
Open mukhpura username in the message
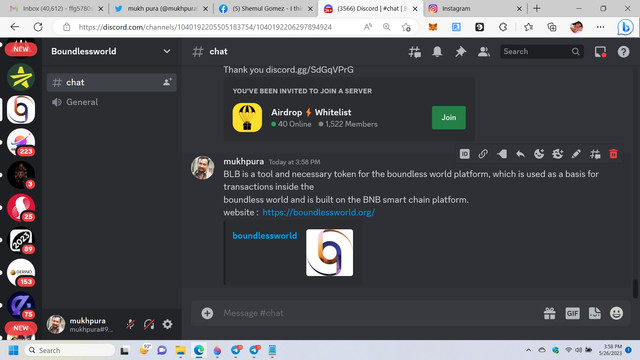tap(244, 162)
